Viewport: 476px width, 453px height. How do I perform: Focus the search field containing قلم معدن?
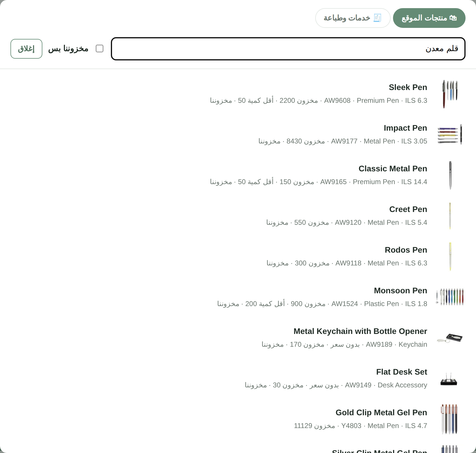288,49
